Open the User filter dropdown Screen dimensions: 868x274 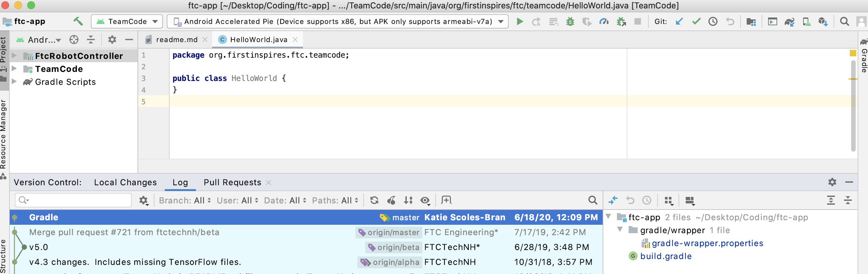pos(237,200)
